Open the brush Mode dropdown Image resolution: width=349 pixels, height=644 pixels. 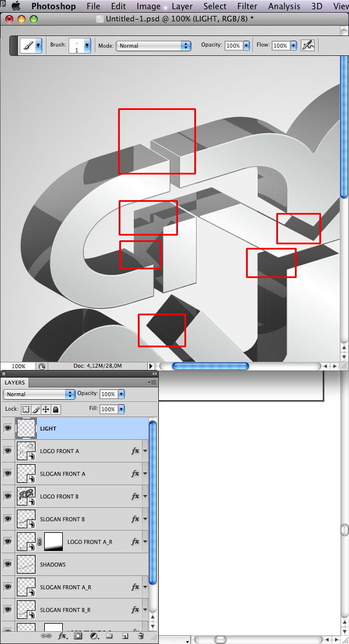[x=154, y=45]
